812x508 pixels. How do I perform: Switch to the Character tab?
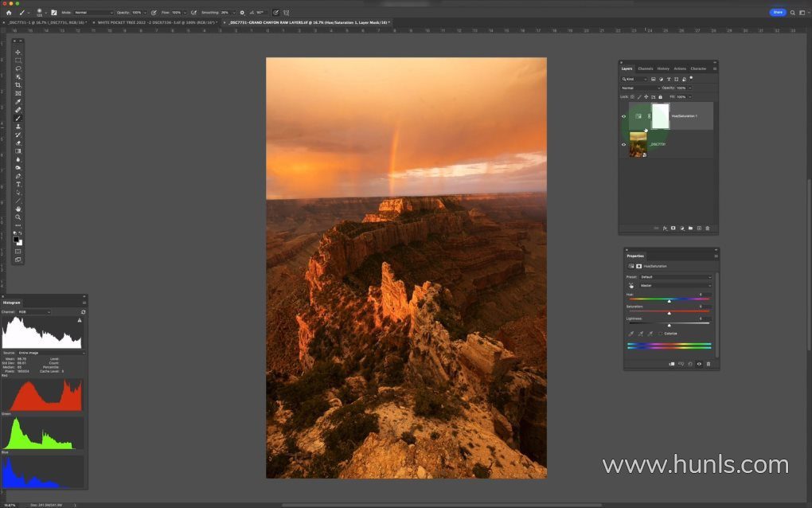pyautogui.click(x=698, y=68)
